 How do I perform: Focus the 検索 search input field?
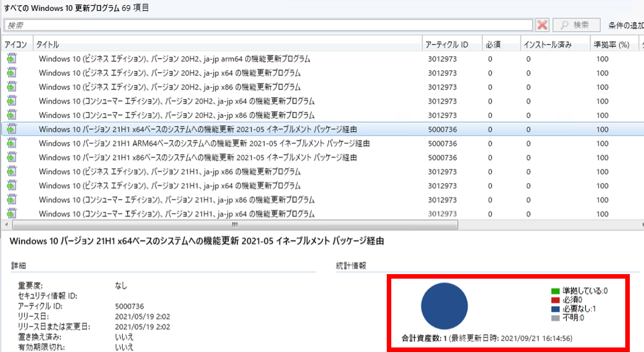pyautogui.click(x=269, y=25)
